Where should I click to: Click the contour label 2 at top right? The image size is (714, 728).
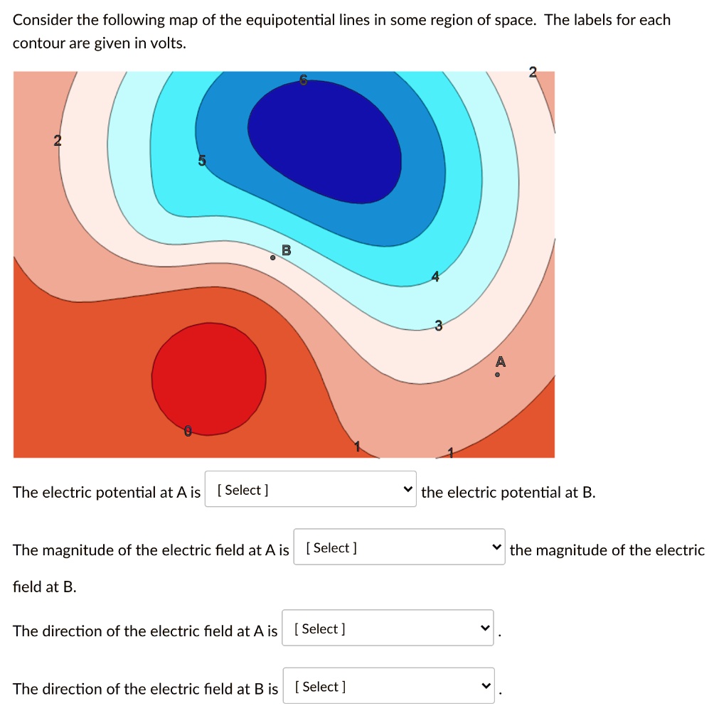pyautogui.click(x=532, y=72)
